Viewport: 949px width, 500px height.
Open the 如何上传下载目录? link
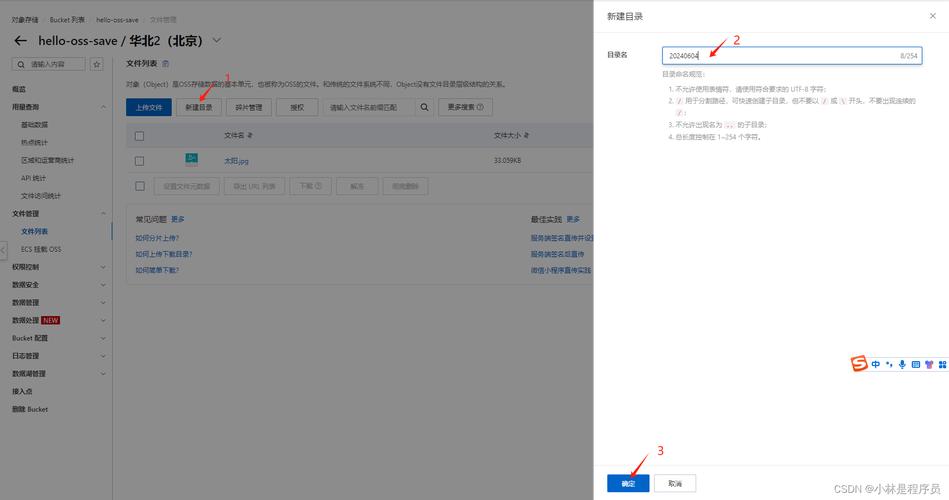[x=163, y=254]
